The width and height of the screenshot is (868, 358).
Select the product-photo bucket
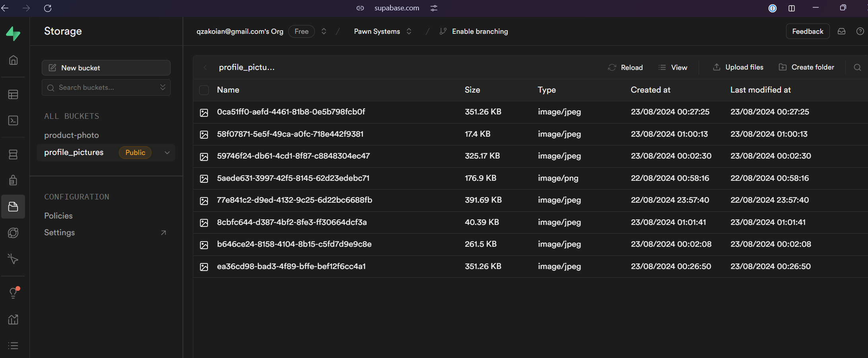[72, 135]
